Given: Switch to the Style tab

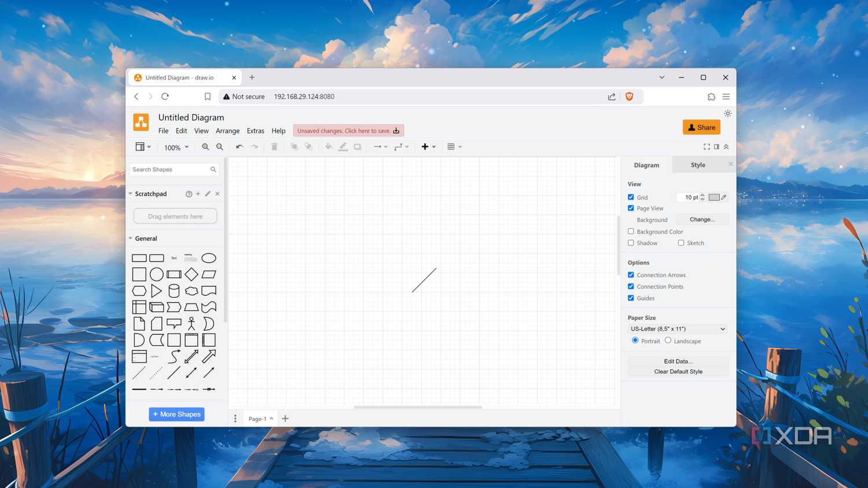Looking at the screenshot, I should pyautogui.click(x=698, y=165).
